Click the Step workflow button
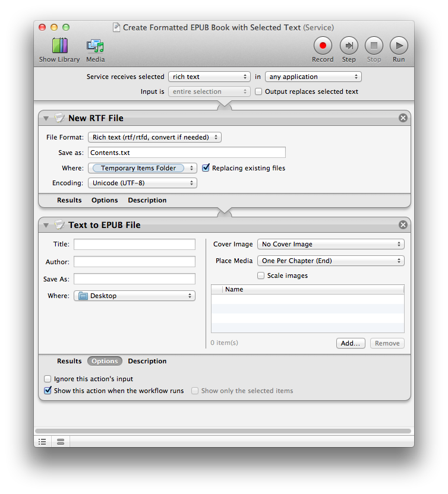Viewport: 448px width, 494px height. [349, 46]
